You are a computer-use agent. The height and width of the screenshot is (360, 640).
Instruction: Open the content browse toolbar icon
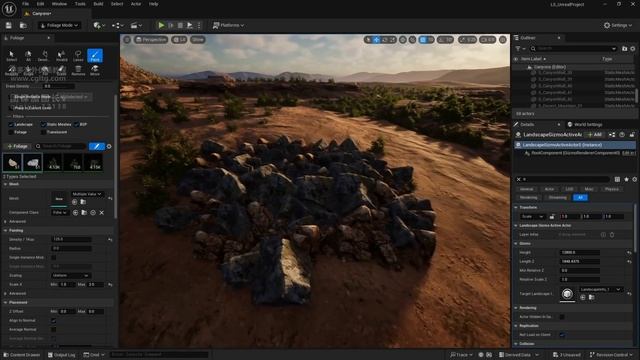[23, 25]
